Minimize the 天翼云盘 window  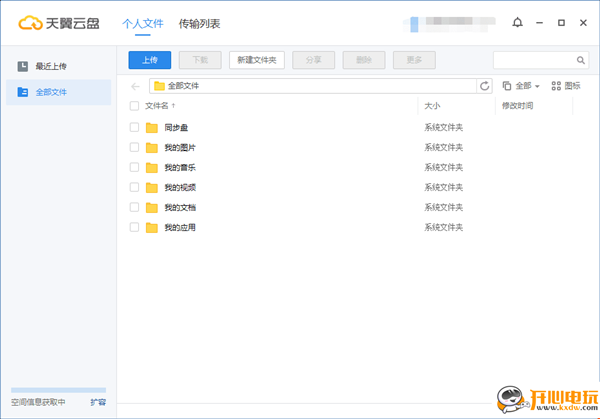point(540,23)
